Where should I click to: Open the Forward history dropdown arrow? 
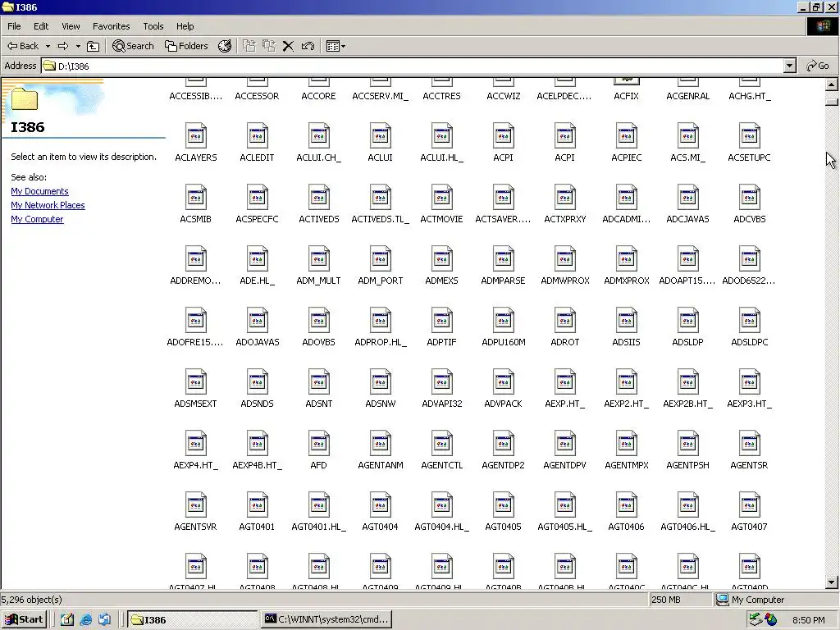tap(78, 46)
